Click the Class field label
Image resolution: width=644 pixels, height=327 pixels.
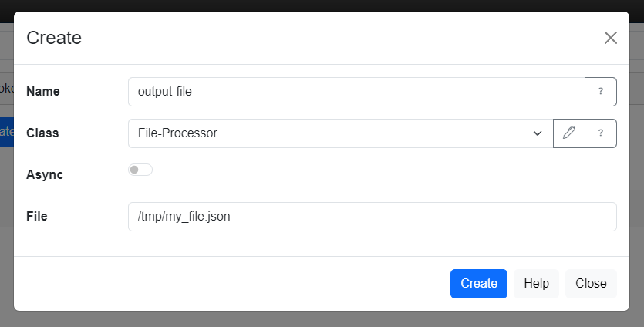coord(42,133)
